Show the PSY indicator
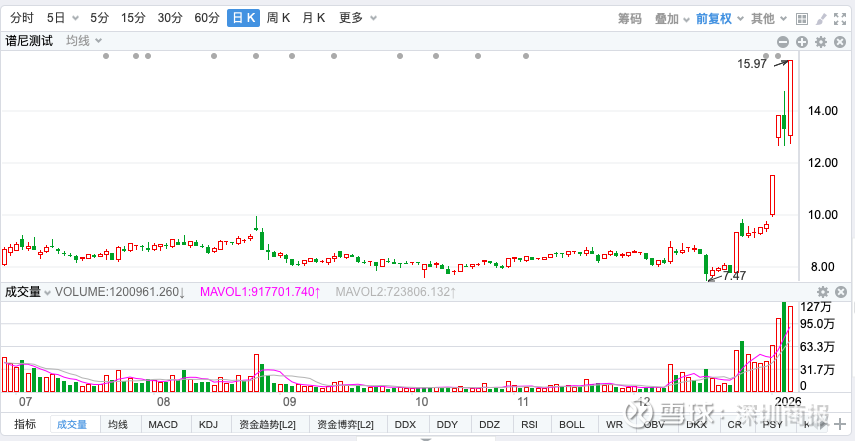 point(772,425)
